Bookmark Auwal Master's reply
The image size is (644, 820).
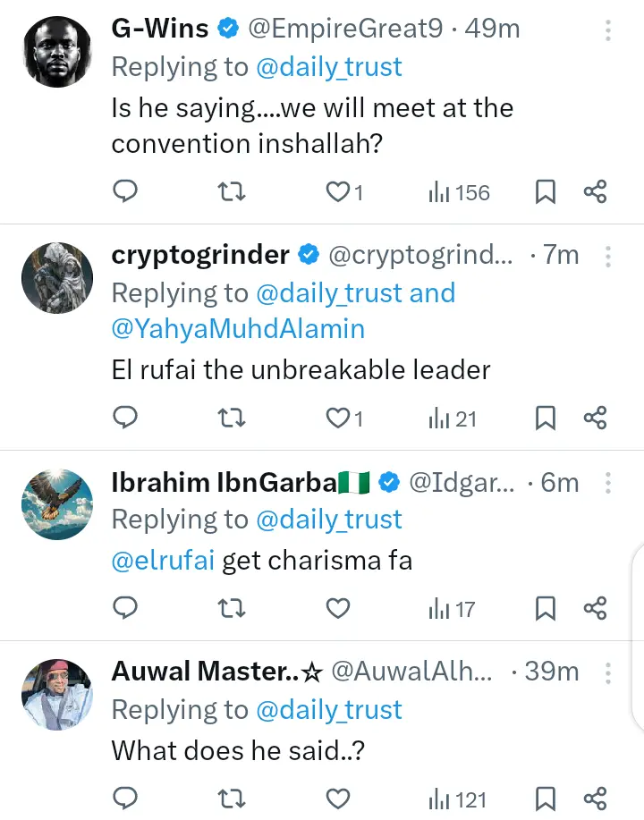tap(546, 799)
